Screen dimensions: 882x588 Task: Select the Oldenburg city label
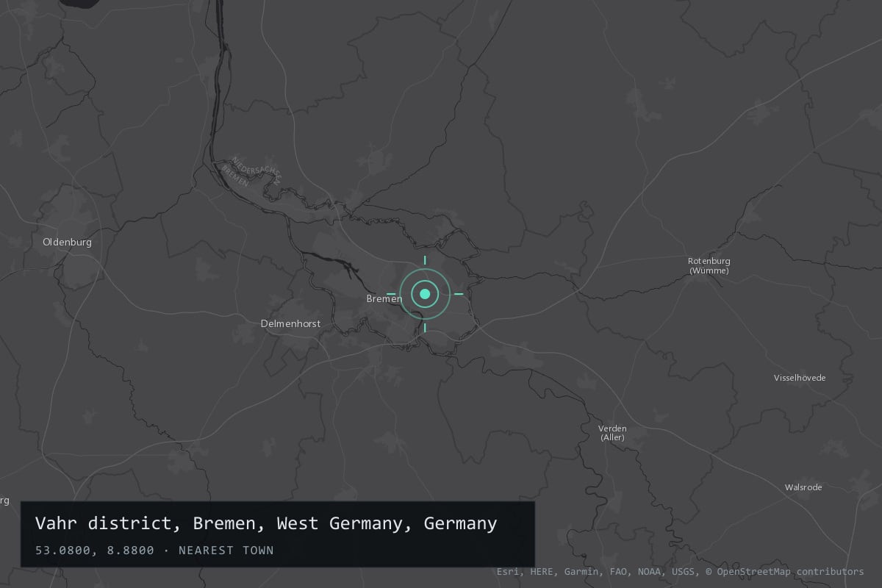point(67,242)
